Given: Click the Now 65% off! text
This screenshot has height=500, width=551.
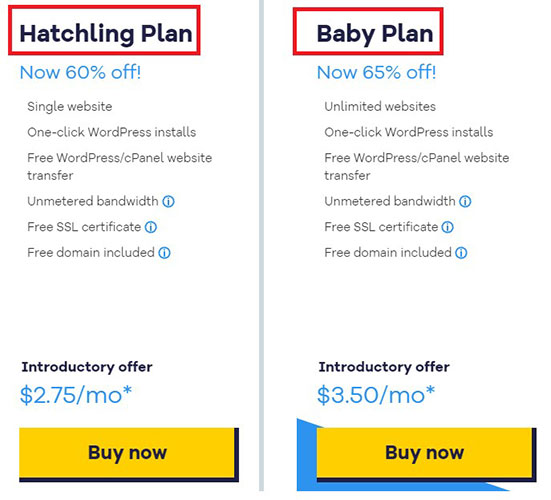Looking at the screenshot, I should coord(376,72).
